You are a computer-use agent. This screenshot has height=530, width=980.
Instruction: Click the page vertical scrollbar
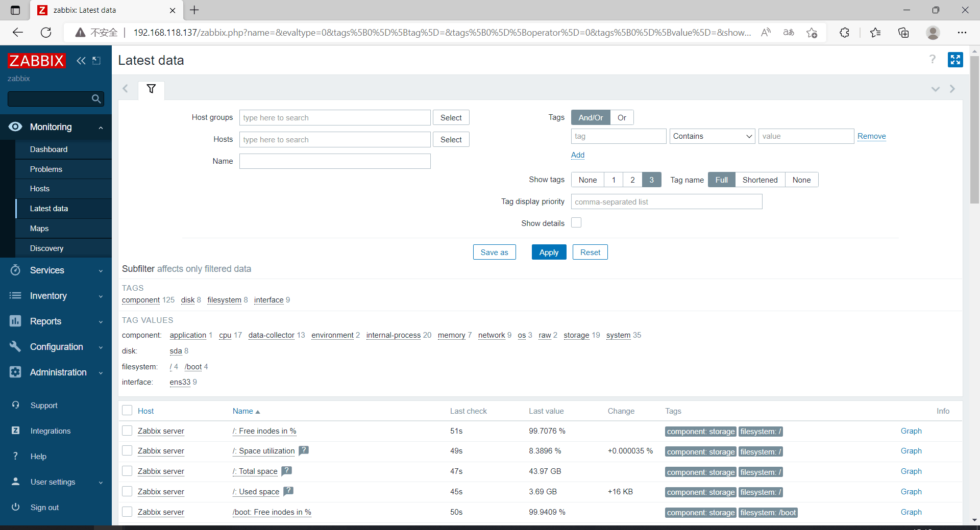[974, 130]
